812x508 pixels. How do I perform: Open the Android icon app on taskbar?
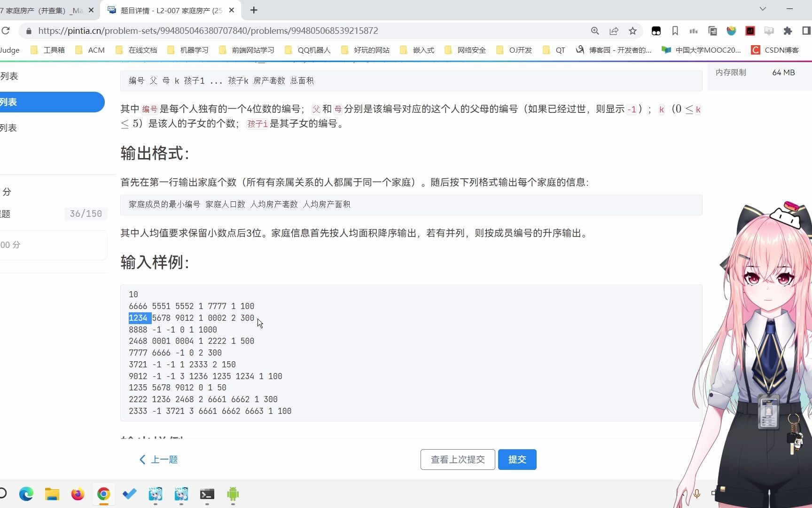(x=233, y=494)
